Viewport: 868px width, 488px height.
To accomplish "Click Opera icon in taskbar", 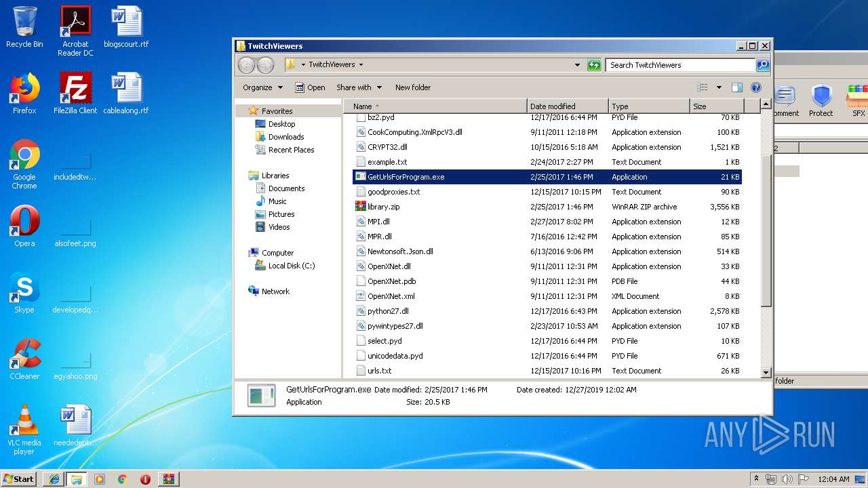I will pyautogui.click(x=145, y=479).
